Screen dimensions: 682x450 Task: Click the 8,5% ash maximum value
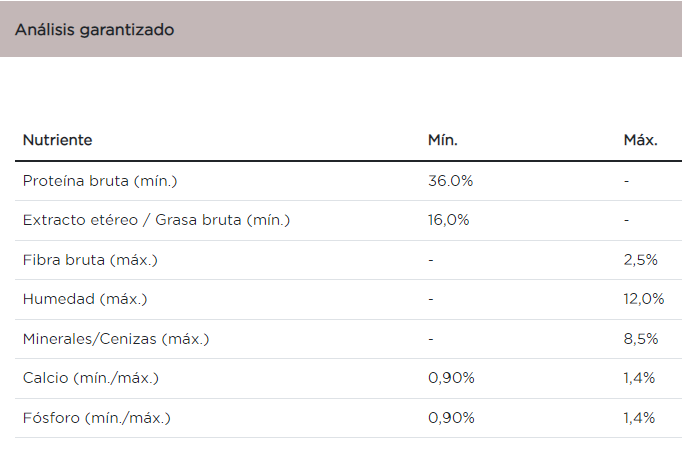pyautogui.click(x=640, y=339)
